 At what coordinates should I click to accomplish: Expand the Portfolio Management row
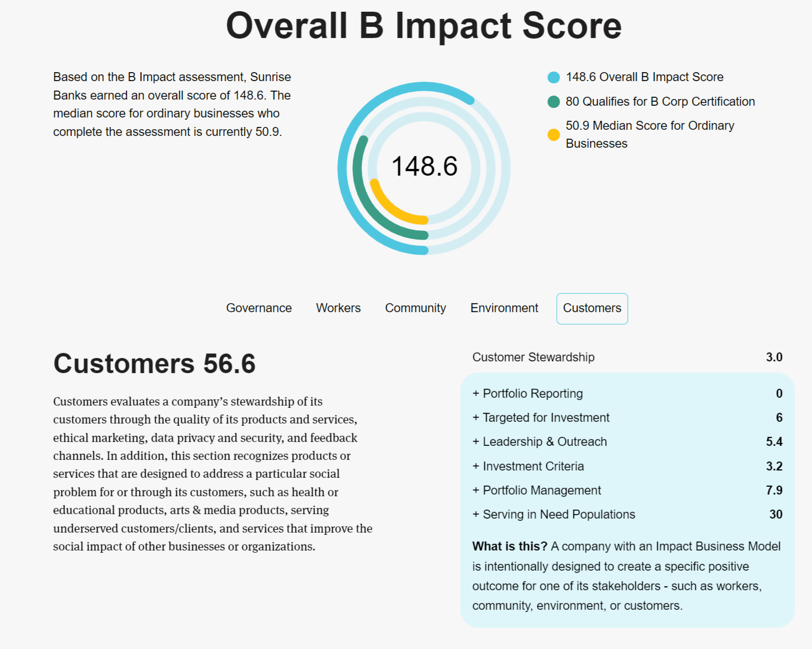[x=537, y=491]
